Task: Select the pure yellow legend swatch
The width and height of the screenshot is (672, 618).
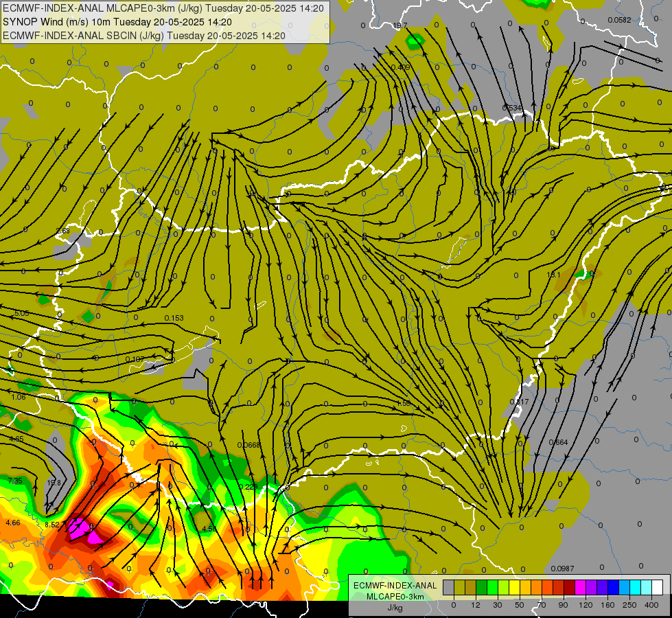Action: [x=514, y=587]
